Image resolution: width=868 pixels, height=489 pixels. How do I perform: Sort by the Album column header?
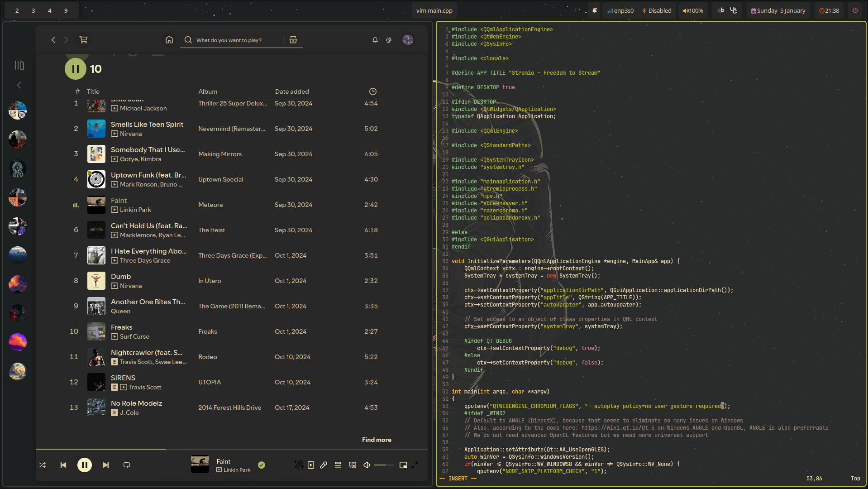208,91
